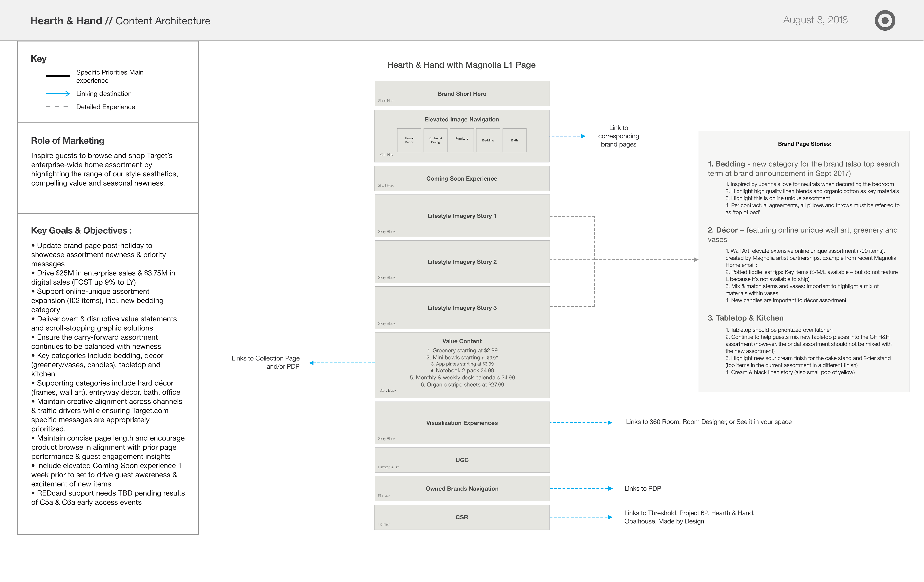Click 'Hearth & Hand // Content Architecture' title
The width and height of the screenshot is (924, 582).
pyautogui.click(x=120, y=21)
